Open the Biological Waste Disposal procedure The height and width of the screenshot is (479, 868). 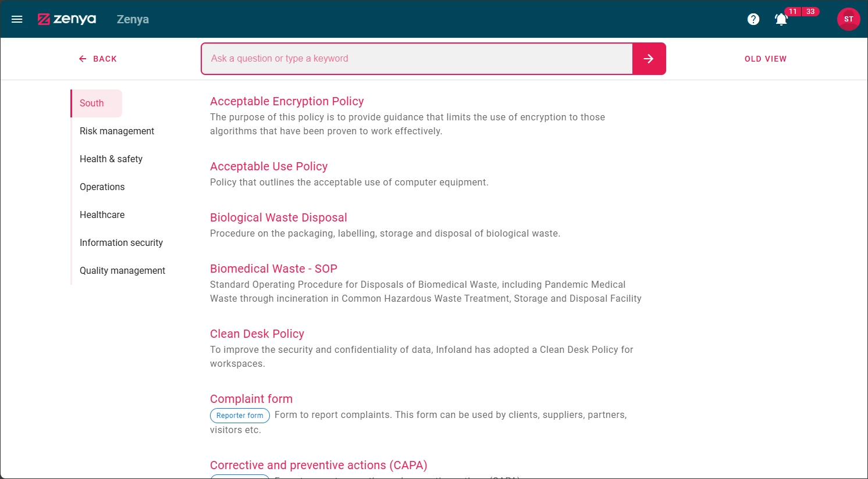[278, 217]
